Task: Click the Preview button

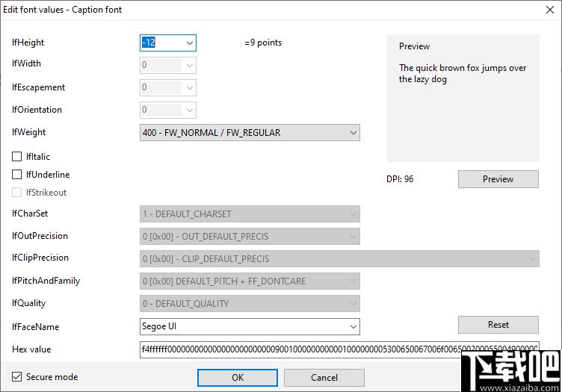Action: (x=498, y=179)
